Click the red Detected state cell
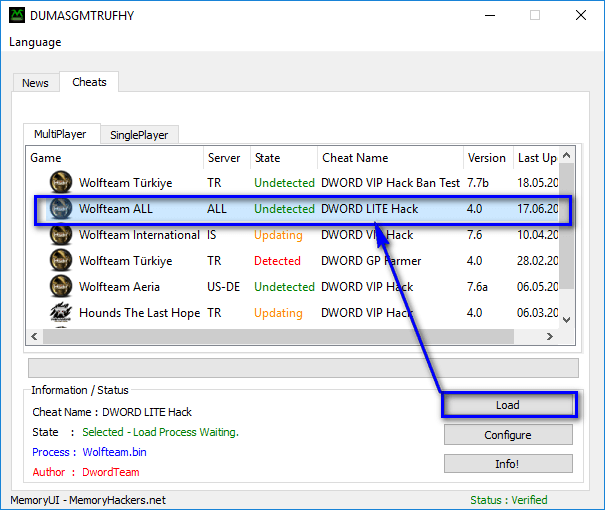 click(277, 260)
